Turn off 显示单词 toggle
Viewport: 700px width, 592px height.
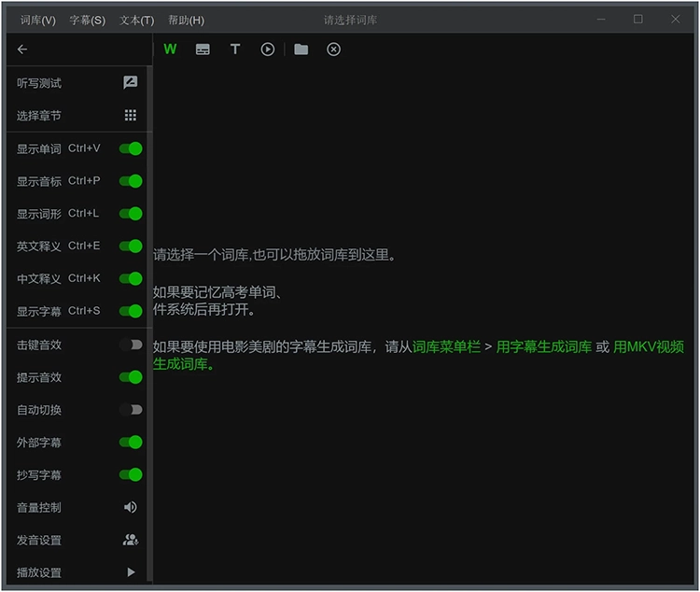(x=131, y=148)
